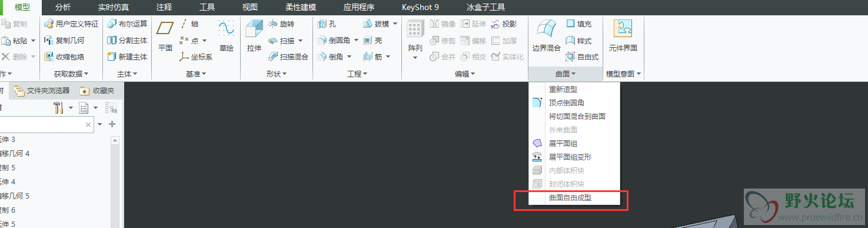The image size is (868, 228).
Task: Open the 倒圆角 dropdown arrow
Action: tap(356, 41)
